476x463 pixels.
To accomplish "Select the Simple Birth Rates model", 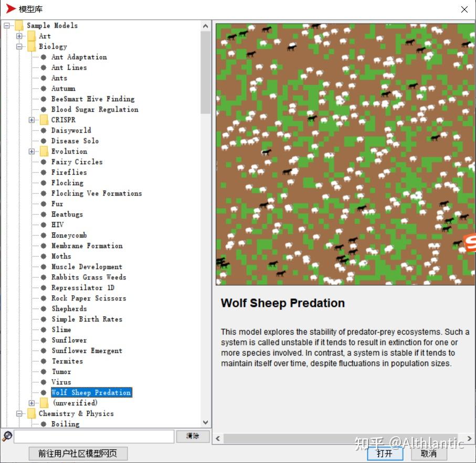I will point(87,319).
